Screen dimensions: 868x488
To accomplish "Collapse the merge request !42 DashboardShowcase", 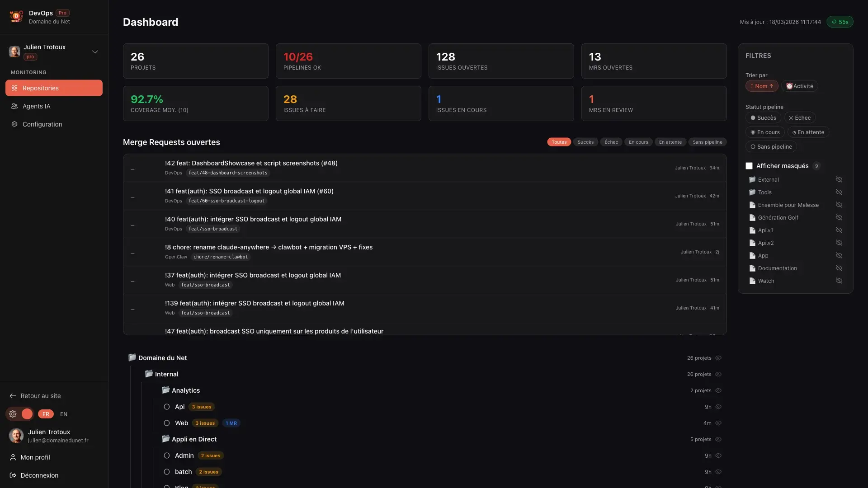I will (132, 169).
